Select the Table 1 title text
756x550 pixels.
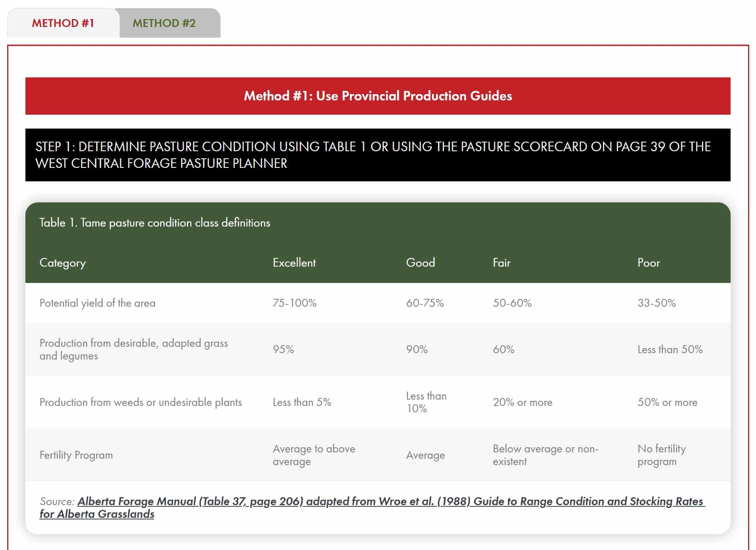point(154,223)
